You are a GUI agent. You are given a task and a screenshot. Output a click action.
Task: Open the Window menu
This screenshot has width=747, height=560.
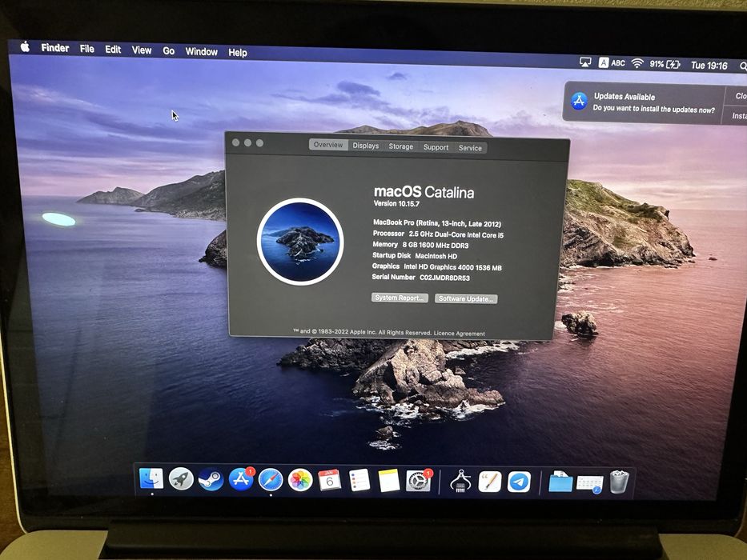(201, 51)
